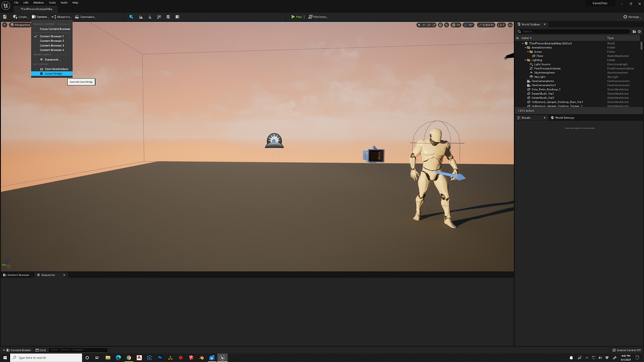Viewport: 644px width, 362px height.
Task: Click the sun light icon in the viewport
Action: point(274,140)
